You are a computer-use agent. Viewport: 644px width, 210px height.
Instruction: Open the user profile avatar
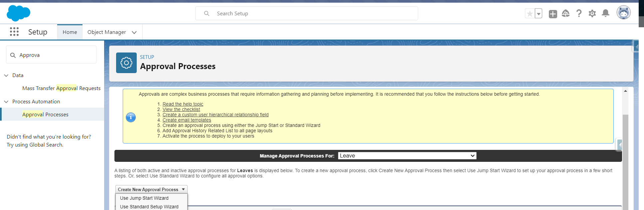[623, 13]
